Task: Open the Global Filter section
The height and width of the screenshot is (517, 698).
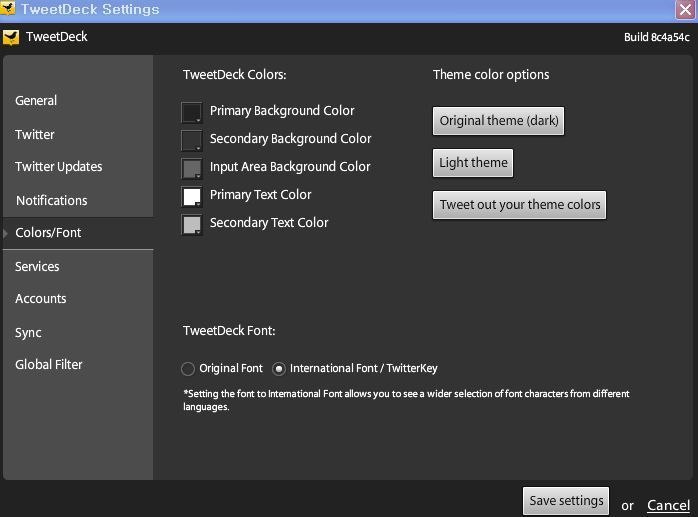Action: [x=49, y=365]
